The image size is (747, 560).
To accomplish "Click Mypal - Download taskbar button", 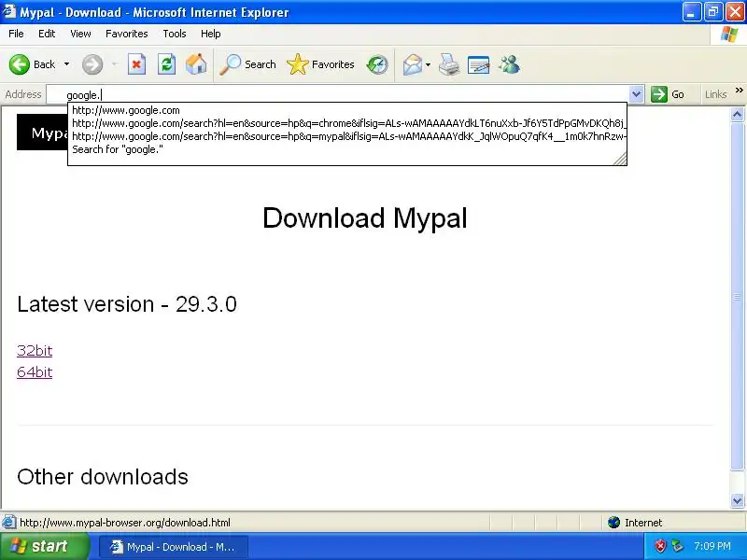I will tap(174, 547).
